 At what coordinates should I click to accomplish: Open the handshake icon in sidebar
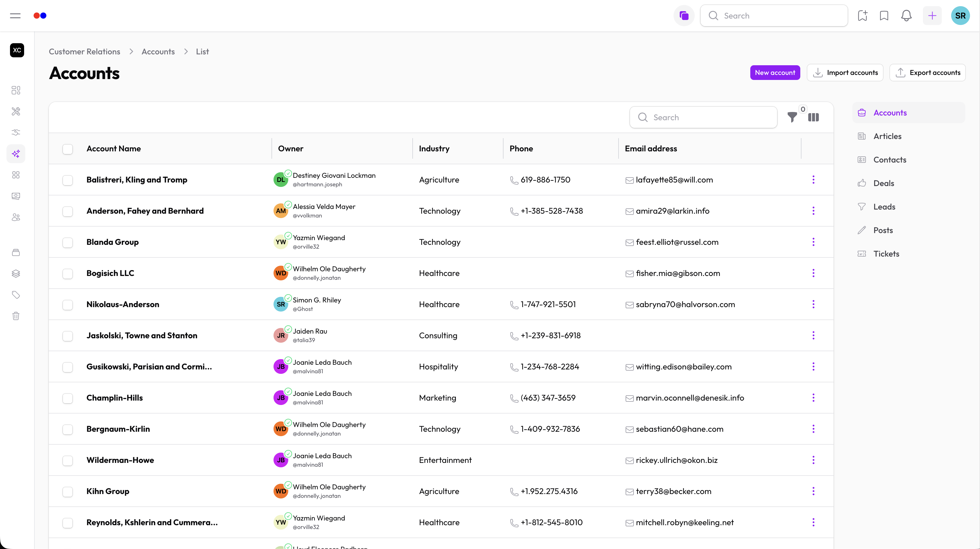tap(16, 132)
